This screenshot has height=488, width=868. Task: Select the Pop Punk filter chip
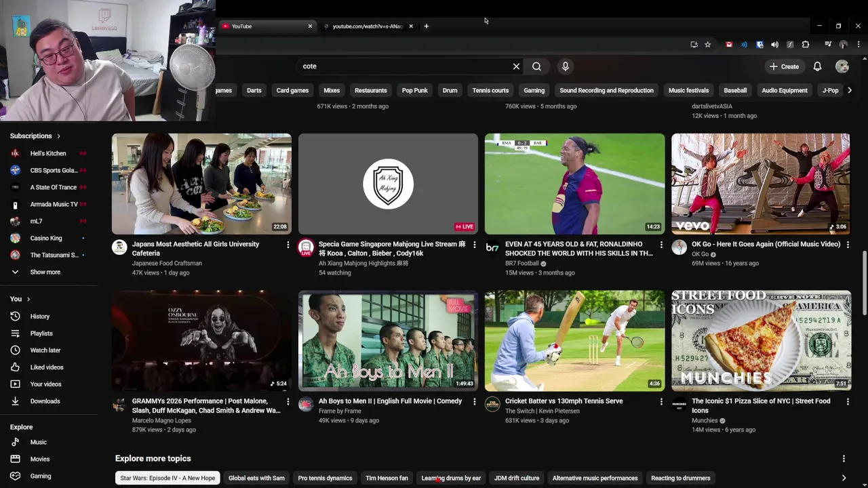coord(414,90)
